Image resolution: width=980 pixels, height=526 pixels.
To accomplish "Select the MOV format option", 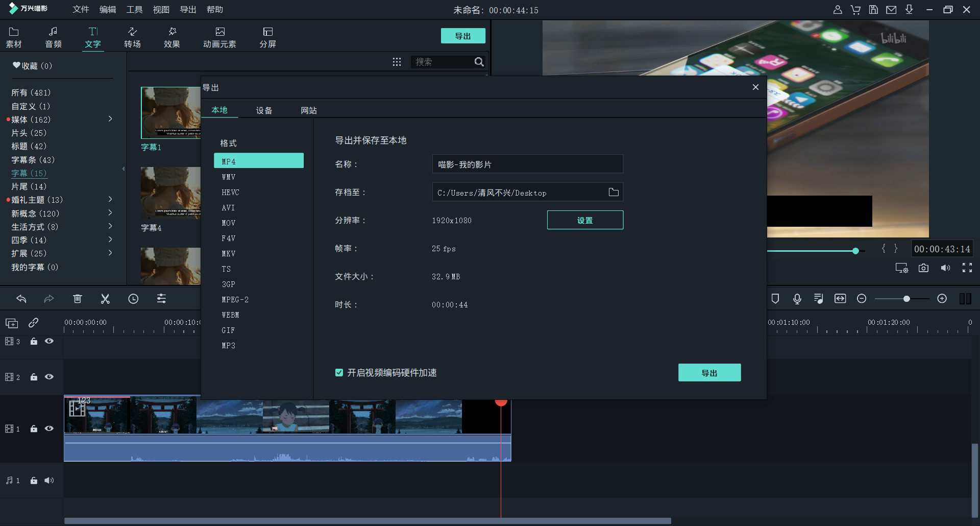I will click(x=229, y=223).
